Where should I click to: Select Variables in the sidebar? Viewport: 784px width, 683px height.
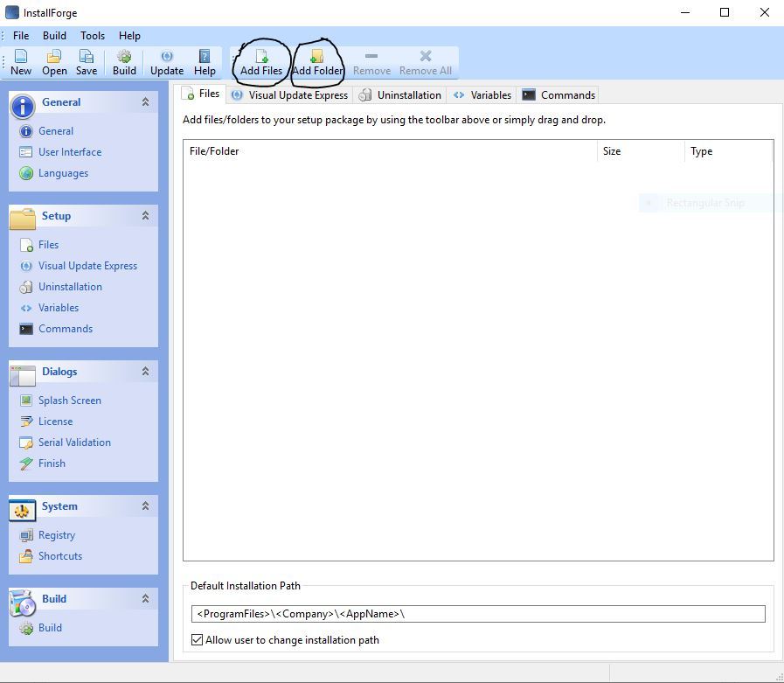point(59,308)
